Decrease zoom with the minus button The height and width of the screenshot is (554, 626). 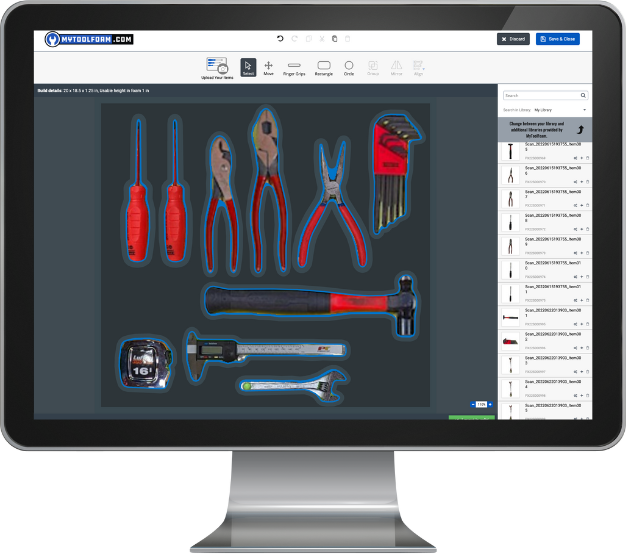471,404
